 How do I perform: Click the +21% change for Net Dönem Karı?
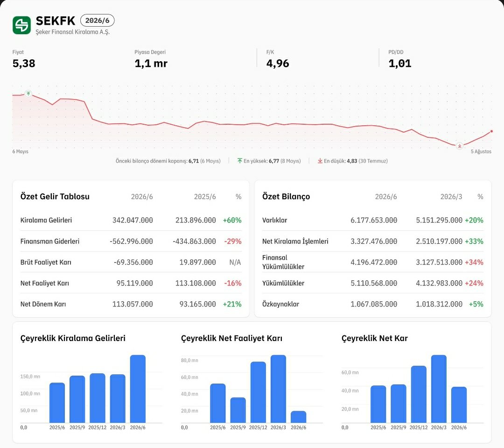[x=232, y=304]
